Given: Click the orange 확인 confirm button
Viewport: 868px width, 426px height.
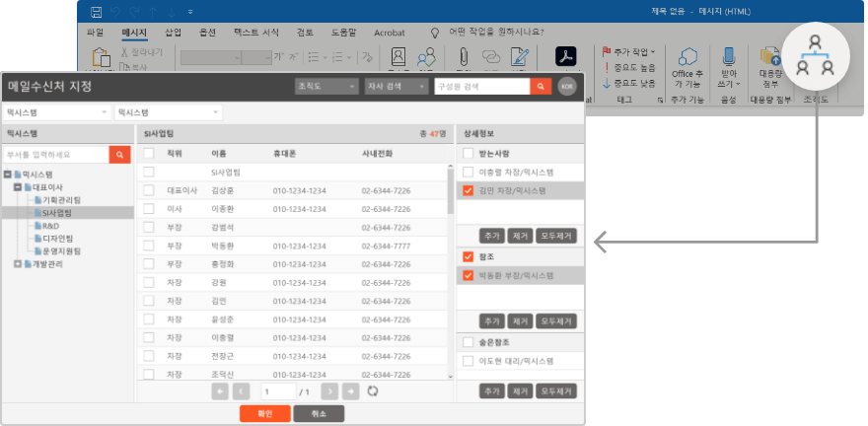Looking at the screenshot, I should click(x=265, y=414).
